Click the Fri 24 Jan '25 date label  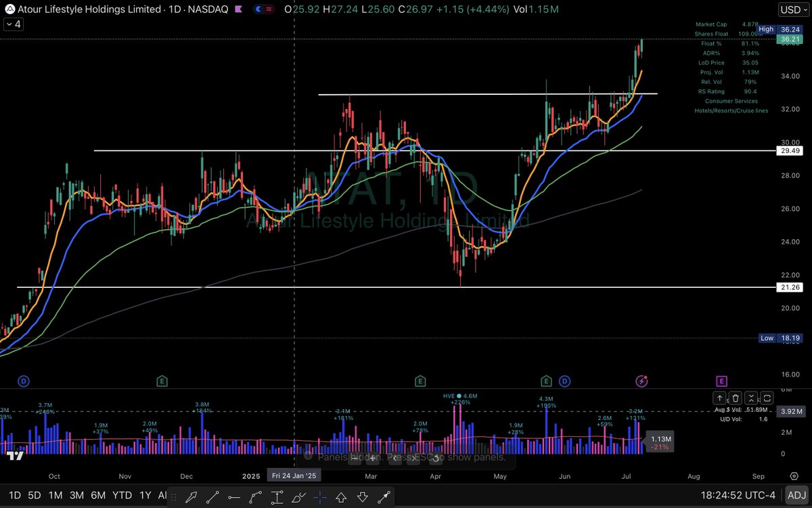tap(294, 476)
